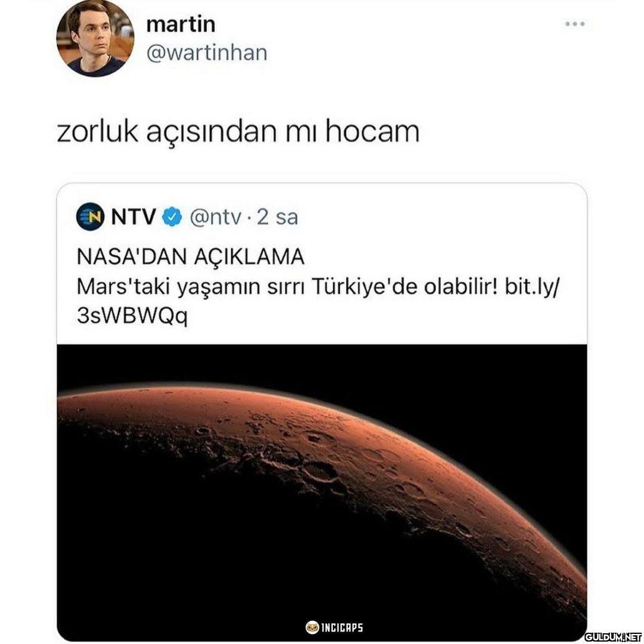Click the INCICAPS watermark text
The width and height of the screenshot is (644, 644).
[341, 627]
